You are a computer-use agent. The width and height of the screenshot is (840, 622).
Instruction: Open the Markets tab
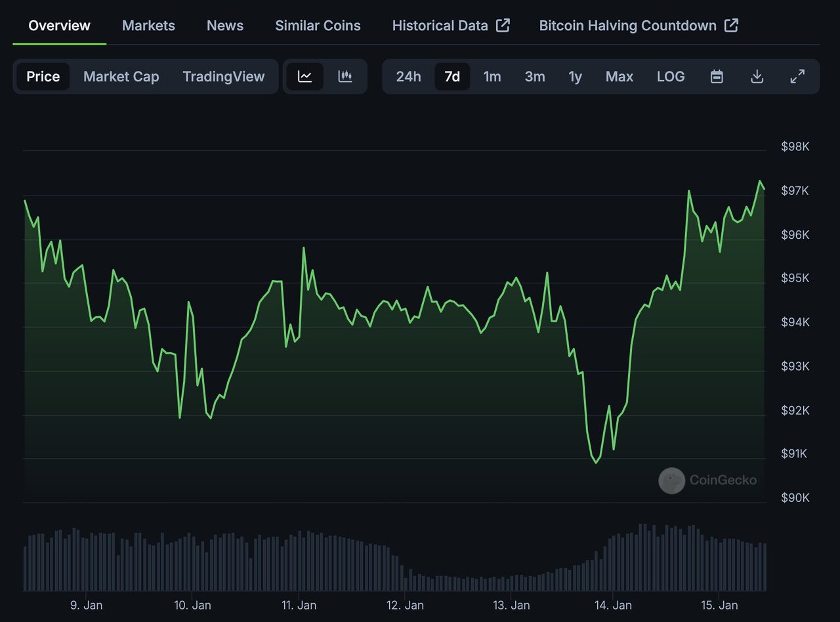tap(148, 26)
